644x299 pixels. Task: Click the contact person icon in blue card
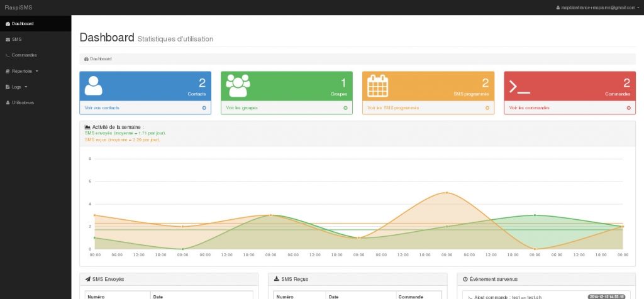(x=93, y=85)
